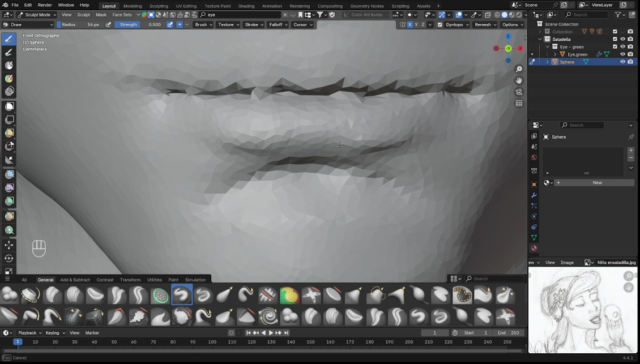Select the Draw brush tool in the left toolbar
Screen dimensions: 640x364
9,38
